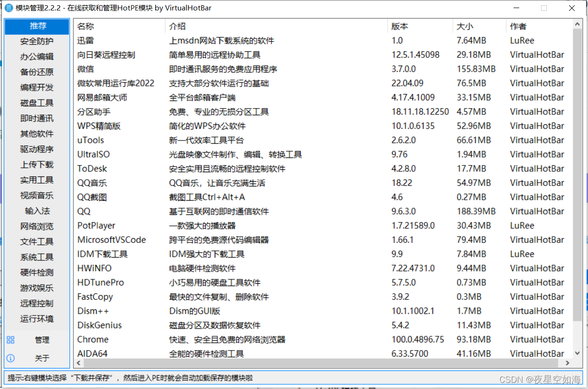Open the 备份还原 category
This screenshot has height=389, width=588.
(x=37, y=72)
